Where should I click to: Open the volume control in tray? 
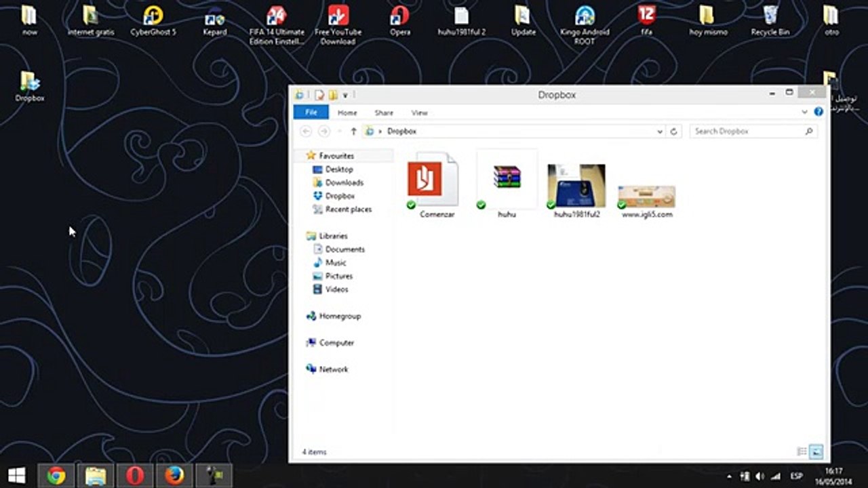760,476
